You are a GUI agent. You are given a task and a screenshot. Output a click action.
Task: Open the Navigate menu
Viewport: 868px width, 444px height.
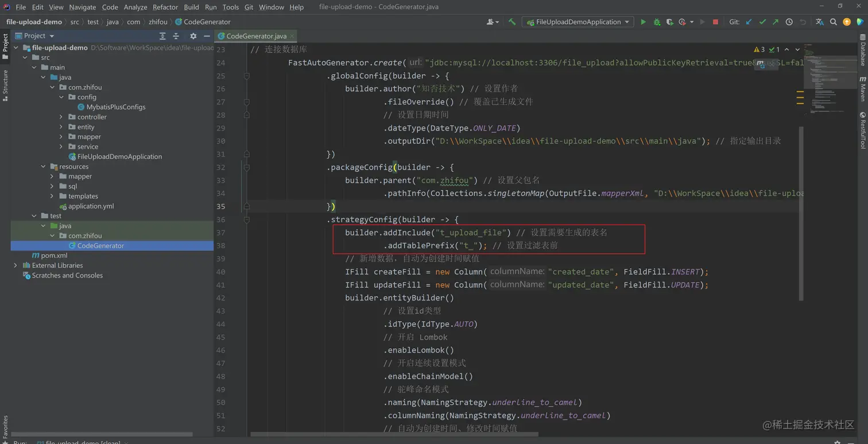click(x=83, y=7)
